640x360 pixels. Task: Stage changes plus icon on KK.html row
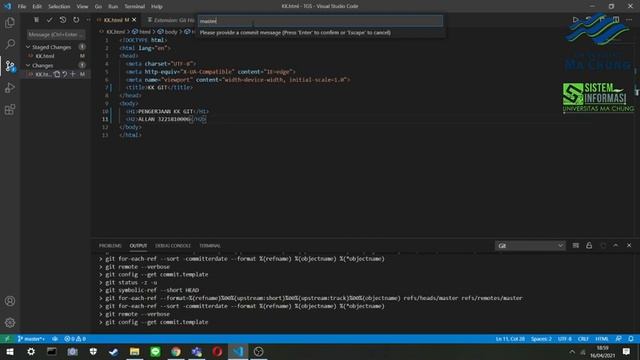pos(73,74)
